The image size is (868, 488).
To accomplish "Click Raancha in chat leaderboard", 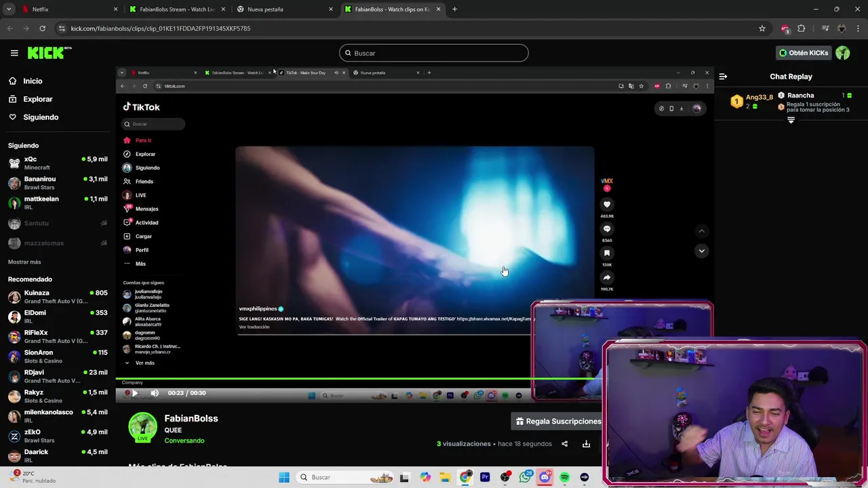I will coord(800,96).
